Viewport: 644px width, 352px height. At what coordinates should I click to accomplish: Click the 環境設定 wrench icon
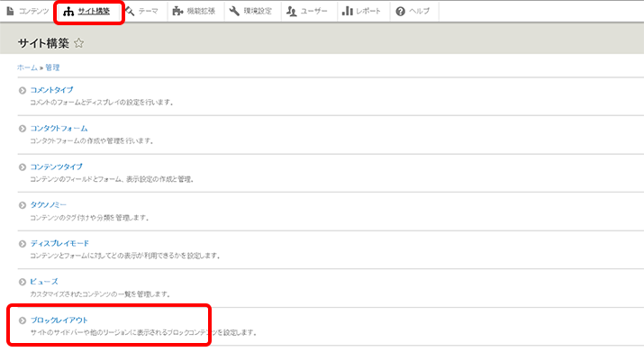tap(234, 11)
